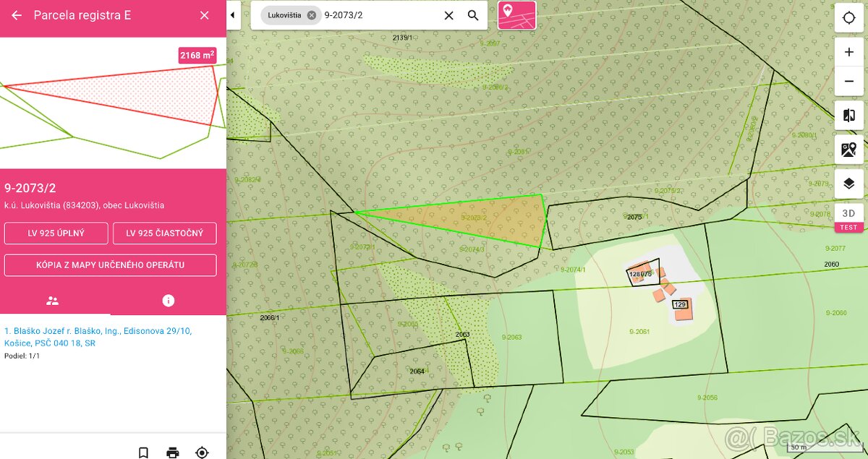Open LV 925 čiastočný document
The image size is (868, 459).
(165, 233)
